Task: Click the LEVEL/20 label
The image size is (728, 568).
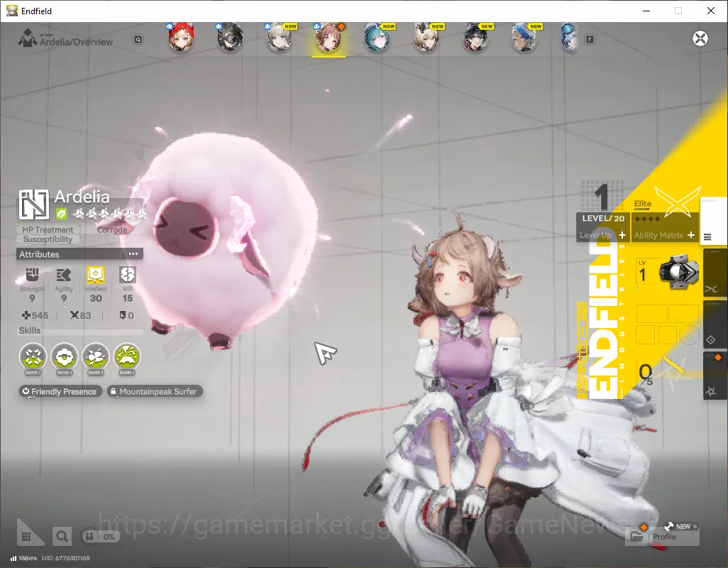Action: click(603, 218)
